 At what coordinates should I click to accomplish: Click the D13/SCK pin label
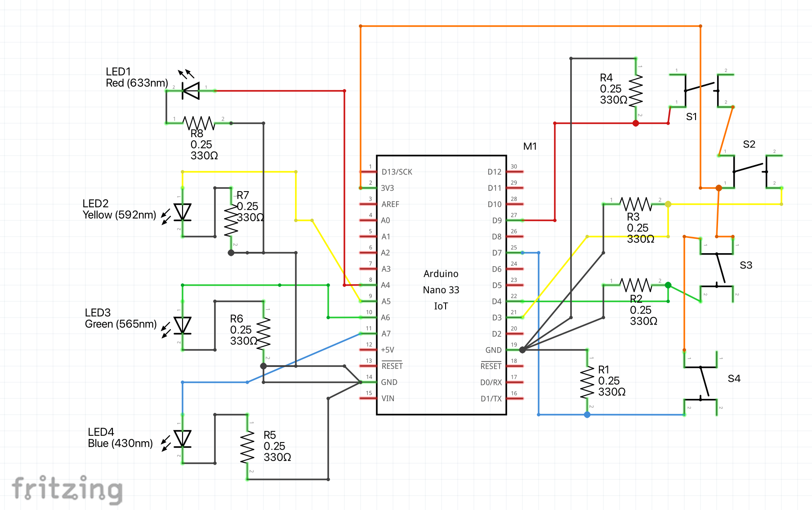click(397, 172)
